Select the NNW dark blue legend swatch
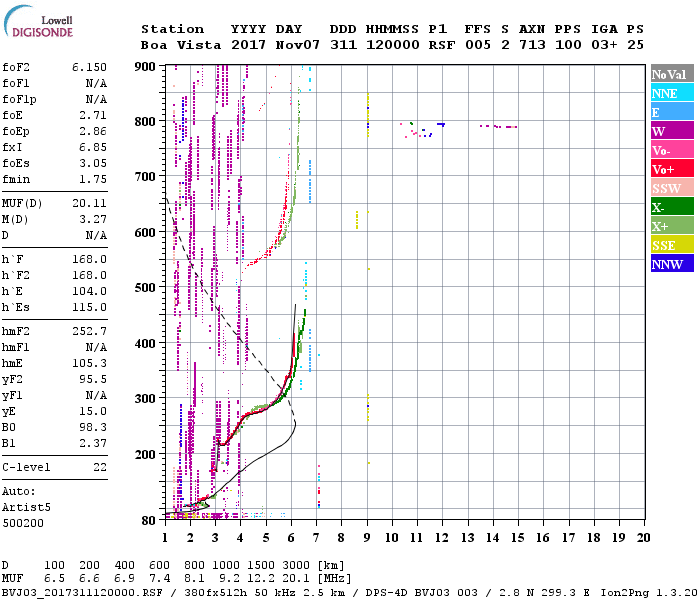Viewport: 700px width, 600px height. tap(672, 263)
